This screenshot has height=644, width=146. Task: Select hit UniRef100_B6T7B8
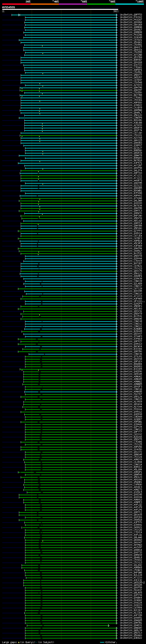(131, 95)
